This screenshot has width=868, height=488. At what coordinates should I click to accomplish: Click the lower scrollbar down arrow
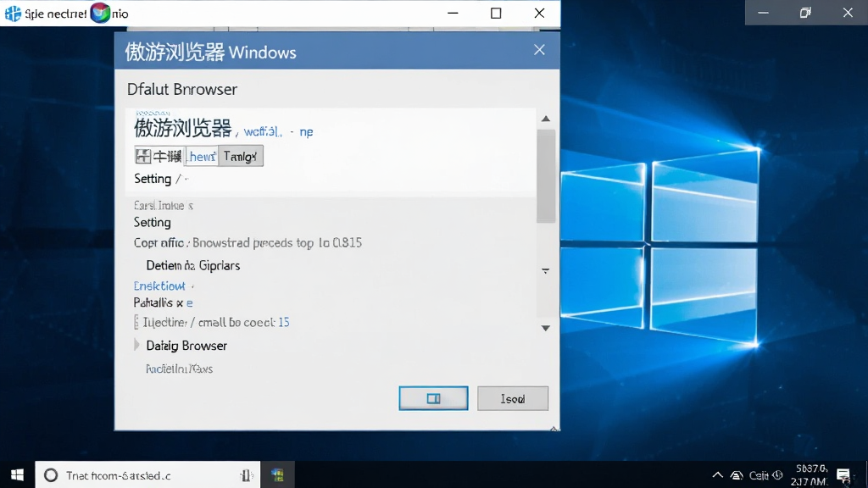tap(546, 328)
